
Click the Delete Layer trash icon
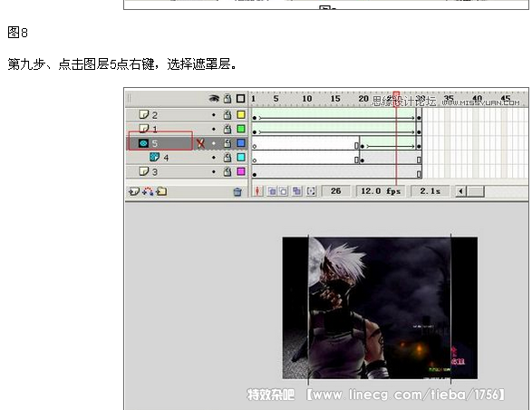pos(237,192)
